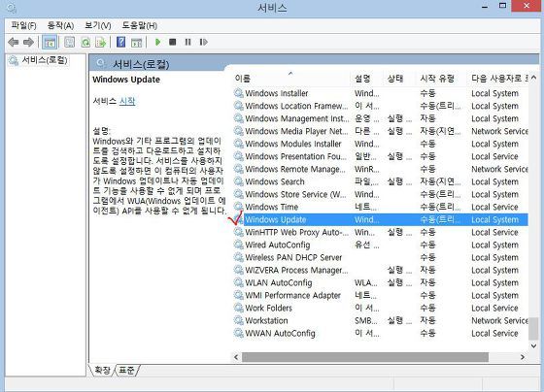The image size is (544, 392).
Task: Switch to the 표준 tab
Action: pyautogui.click(x=126, y=370)
